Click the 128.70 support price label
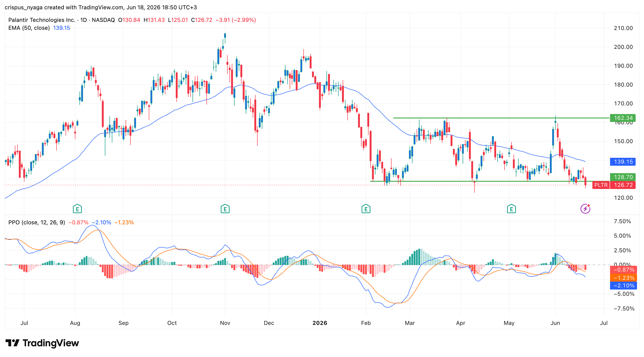This screenshot has width=644, height=357. coord(623,177)
